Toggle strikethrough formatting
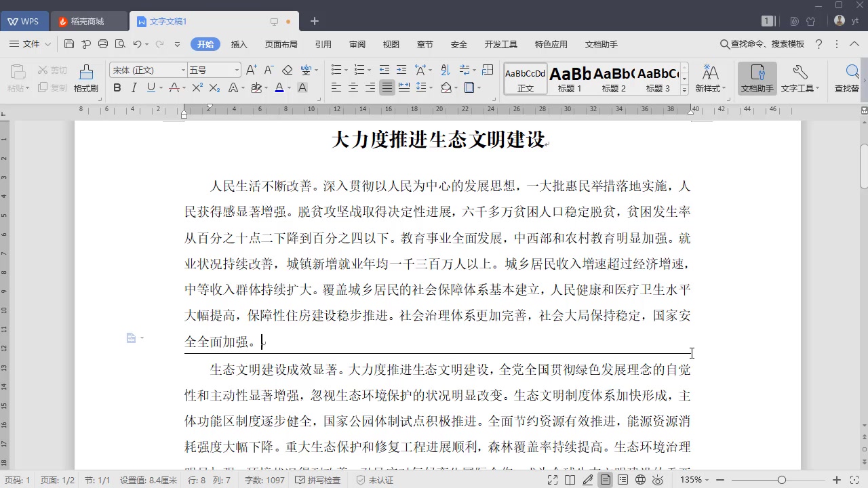Viewport: 868px width, 488px height. coord(174,87)
